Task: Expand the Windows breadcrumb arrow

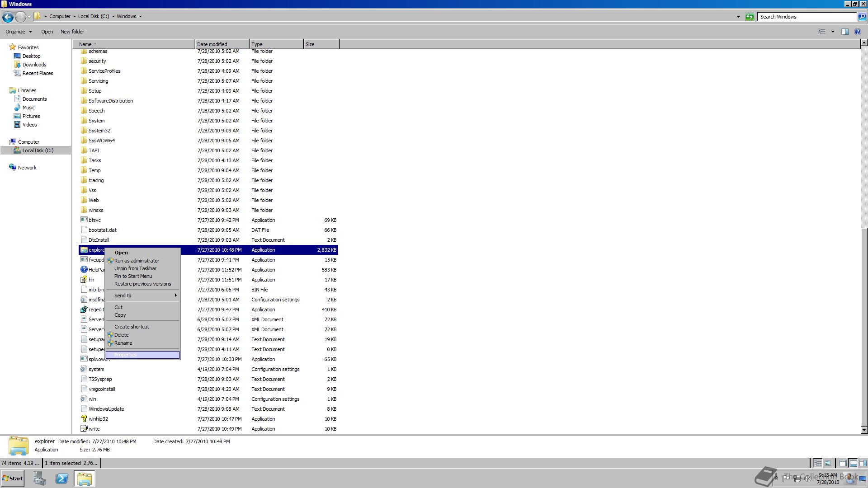Action: coord(140,17)
